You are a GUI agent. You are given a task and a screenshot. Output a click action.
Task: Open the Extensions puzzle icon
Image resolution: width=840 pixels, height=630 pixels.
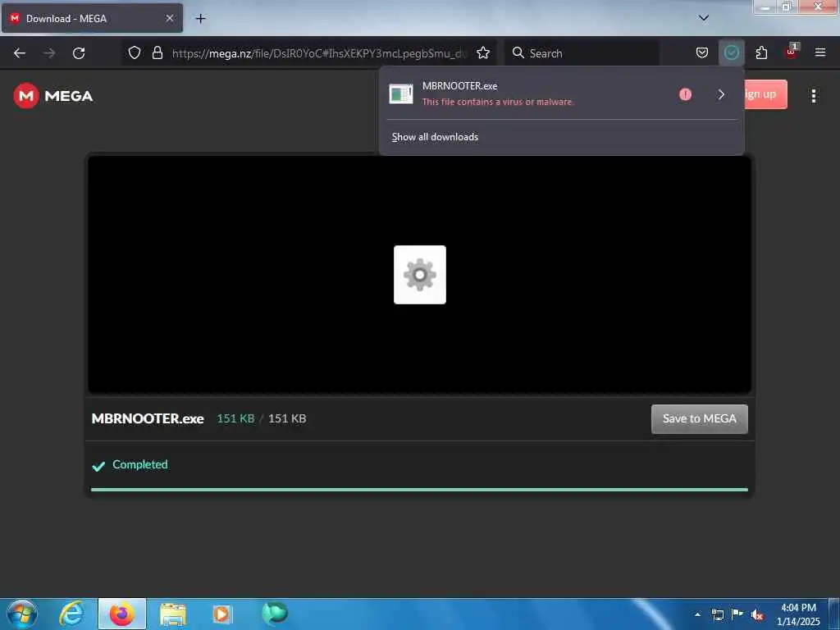click(761, 52)
